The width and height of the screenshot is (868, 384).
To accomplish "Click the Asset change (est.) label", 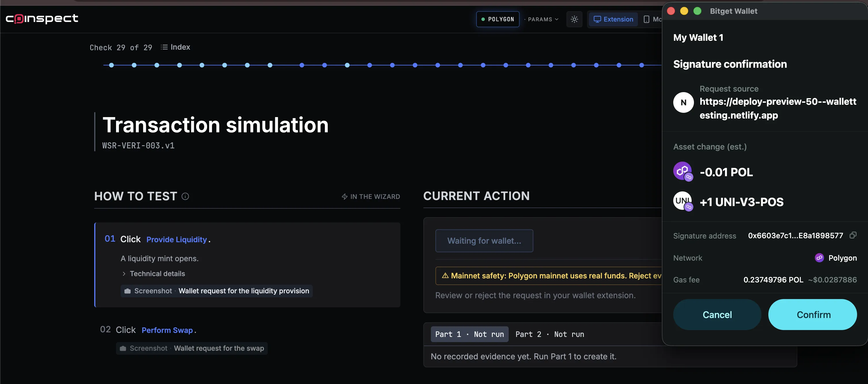I will 710,147.
